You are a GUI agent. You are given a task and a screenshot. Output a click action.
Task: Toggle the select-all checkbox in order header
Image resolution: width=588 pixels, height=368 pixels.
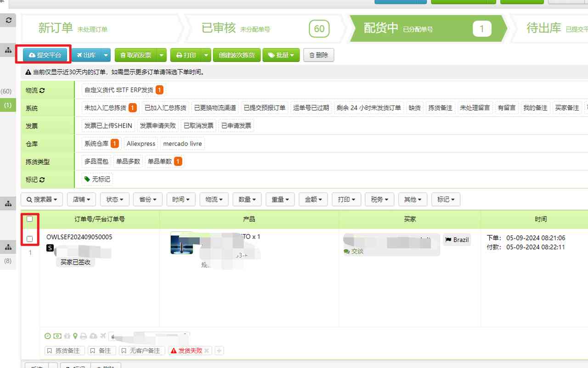(x=30, y=219)
